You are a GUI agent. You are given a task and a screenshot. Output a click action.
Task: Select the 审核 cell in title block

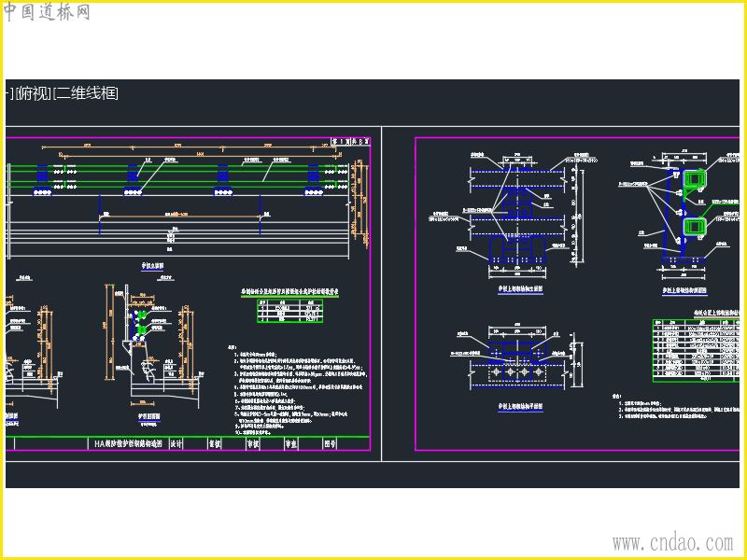253,444
